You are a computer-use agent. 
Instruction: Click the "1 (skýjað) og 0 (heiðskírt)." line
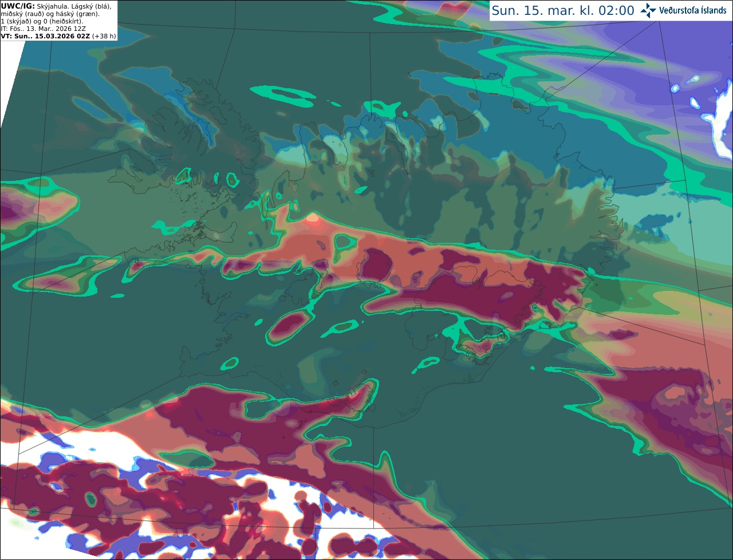coord(42,21)
